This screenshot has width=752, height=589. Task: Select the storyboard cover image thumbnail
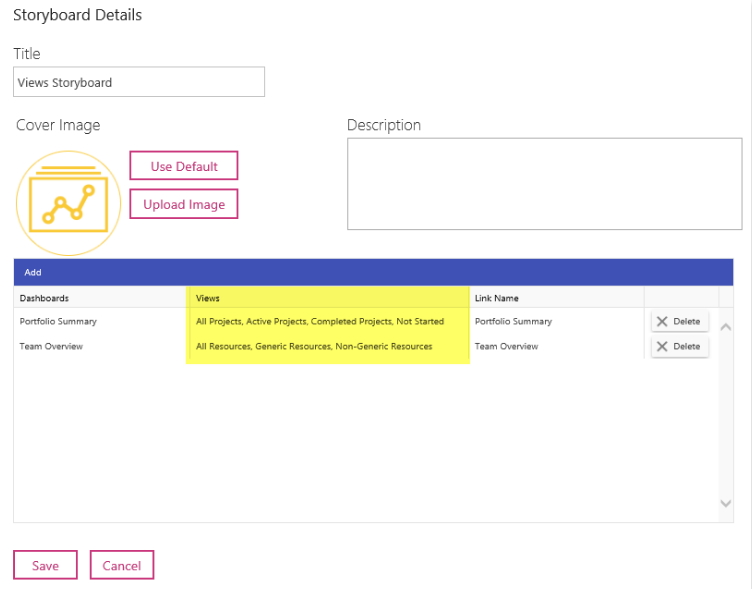point(69,203)
